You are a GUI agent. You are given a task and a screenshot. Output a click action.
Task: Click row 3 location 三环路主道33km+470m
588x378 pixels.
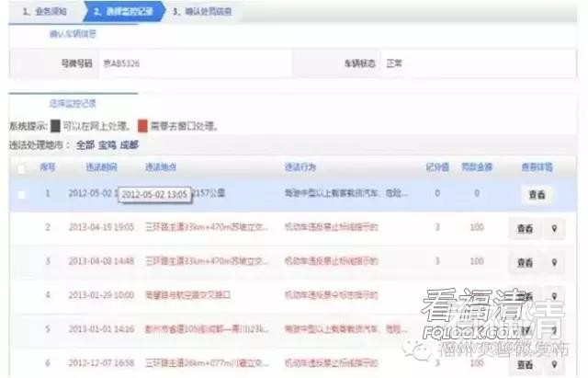[207, 261]
